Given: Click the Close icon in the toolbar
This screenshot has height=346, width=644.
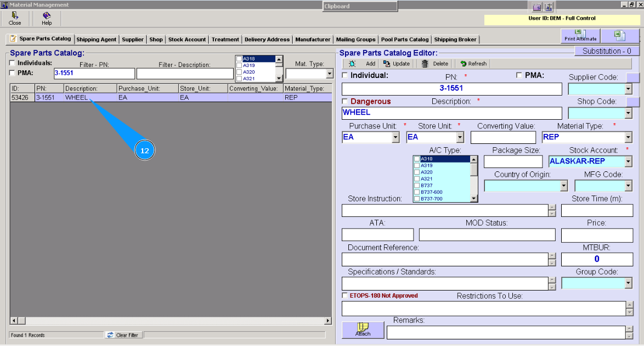Looking at the screenshot, I should [x=15, y=16].
